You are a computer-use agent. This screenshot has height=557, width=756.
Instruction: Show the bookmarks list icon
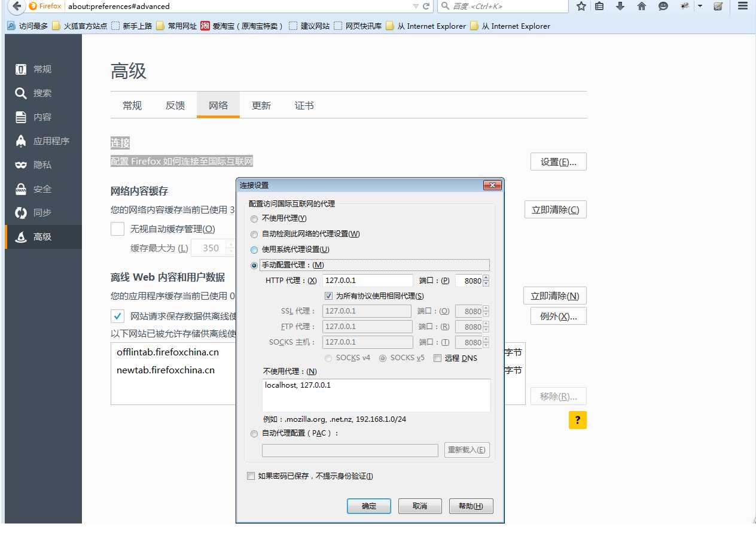[x=599, y=6]
